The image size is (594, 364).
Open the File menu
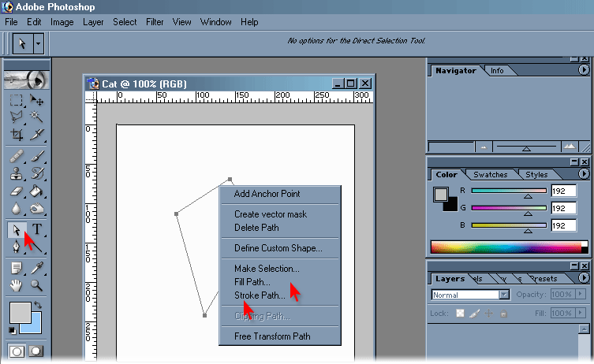(x=11, y=22)
